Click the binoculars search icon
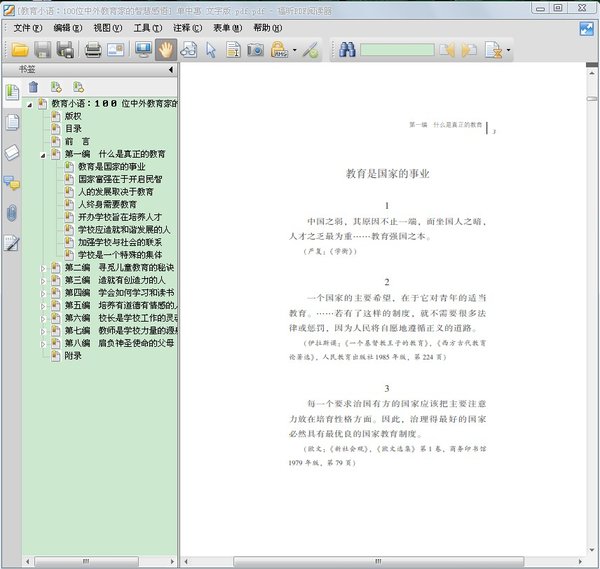Image resolution: width=600 pixels, height=569 pixels. (x=347, y=50)
